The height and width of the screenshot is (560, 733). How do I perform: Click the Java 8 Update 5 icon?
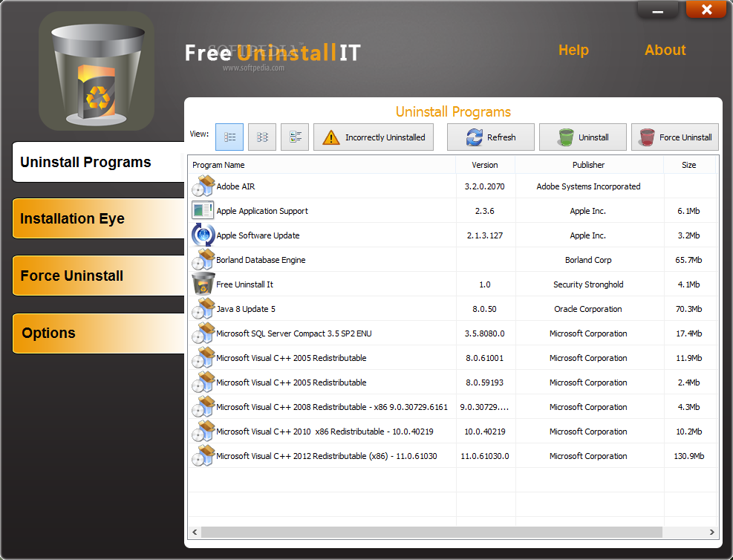pyautogui.click(x=203, y=308)
